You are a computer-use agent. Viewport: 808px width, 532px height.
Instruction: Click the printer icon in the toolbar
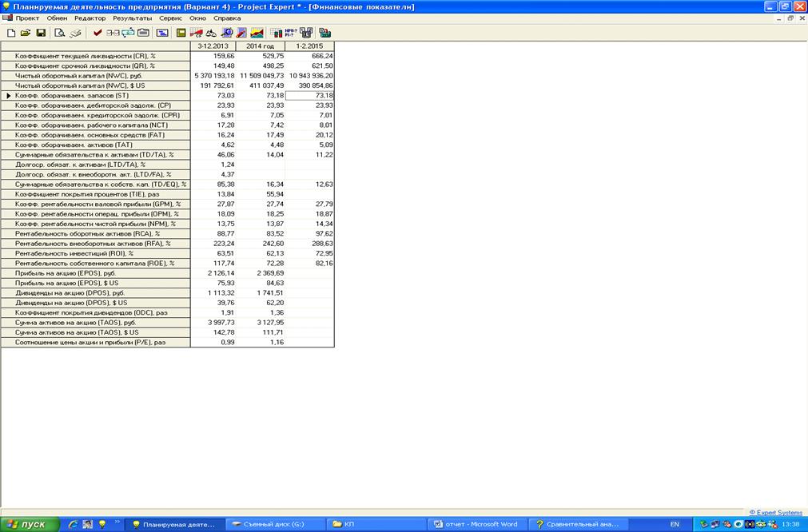(x=76, y=33)
